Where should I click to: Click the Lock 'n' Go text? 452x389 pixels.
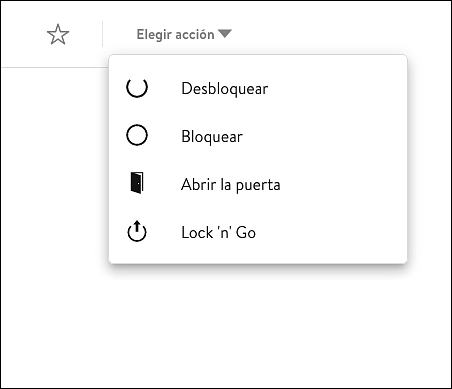(219, 232)
